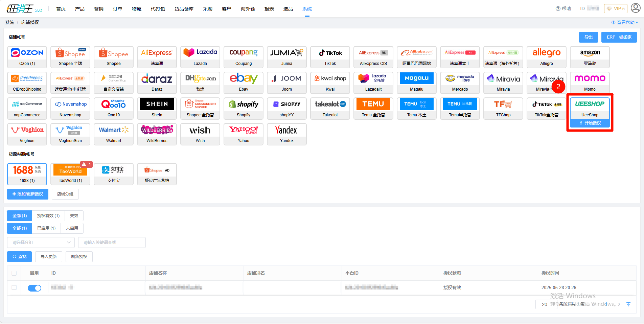Viewport: 644px width, 324px height.
Task: Expand the 查看帮助 dropdown
Action: pos(625,22)
